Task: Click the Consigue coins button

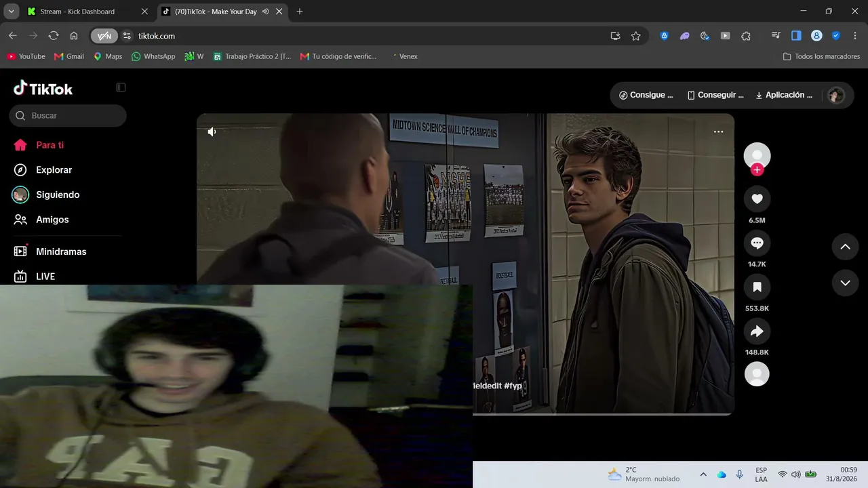Action: click(x=646, y=95)
